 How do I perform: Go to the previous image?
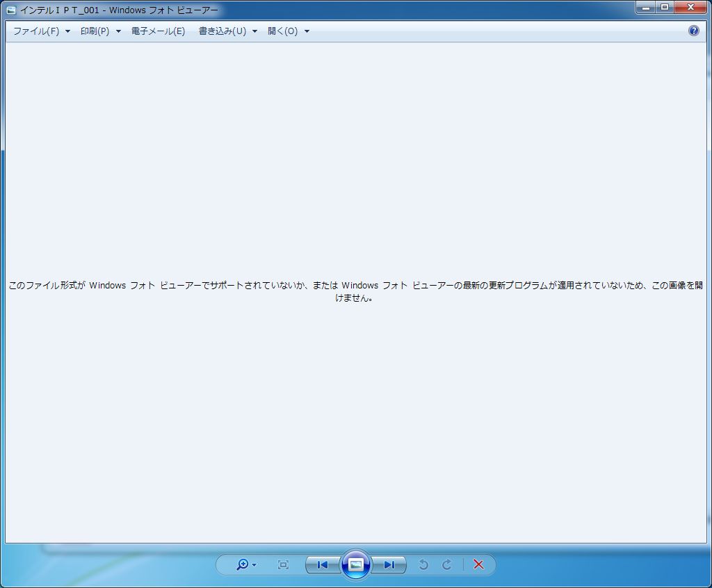tap(323, 564)
